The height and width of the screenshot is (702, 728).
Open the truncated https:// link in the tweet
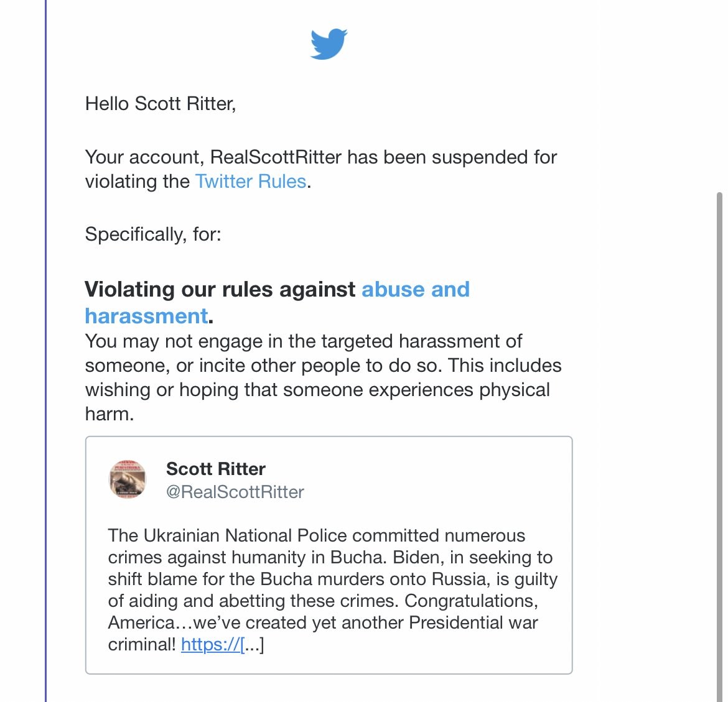tap(210, 645)
